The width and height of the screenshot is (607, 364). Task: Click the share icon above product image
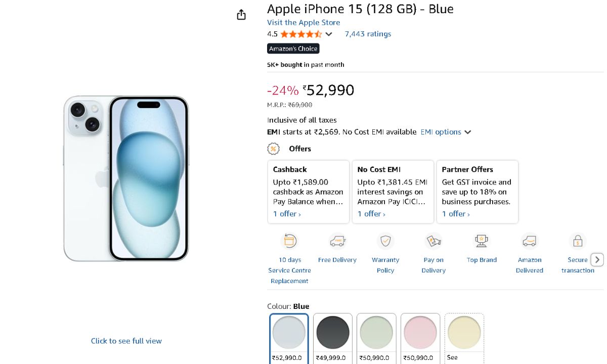(241, 15)
